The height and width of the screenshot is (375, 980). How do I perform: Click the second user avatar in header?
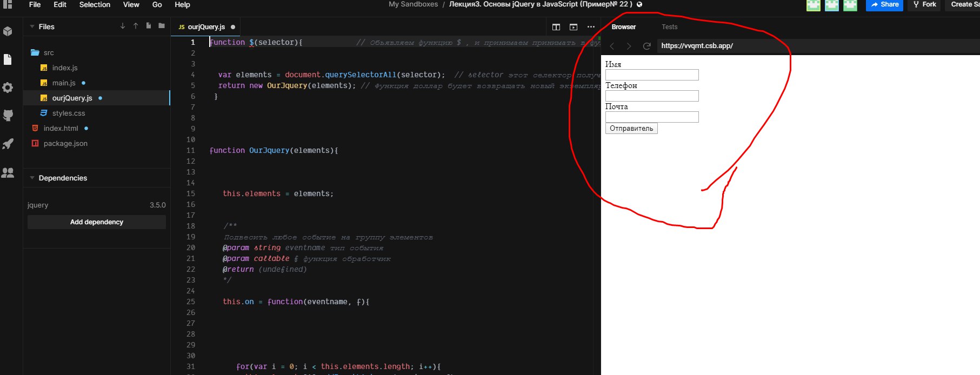pyautogui.click(x=832, y=5)
